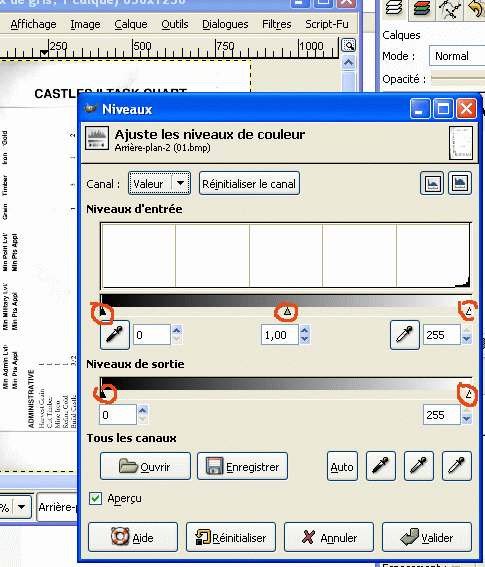Open the Calque menu
The image size is (485, 567).
(x=131, y=24)
